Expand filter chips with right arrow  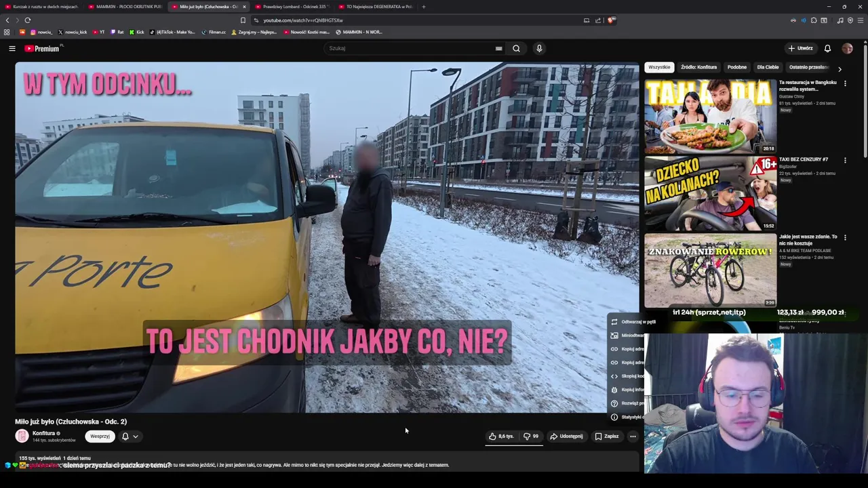(840, 68)
